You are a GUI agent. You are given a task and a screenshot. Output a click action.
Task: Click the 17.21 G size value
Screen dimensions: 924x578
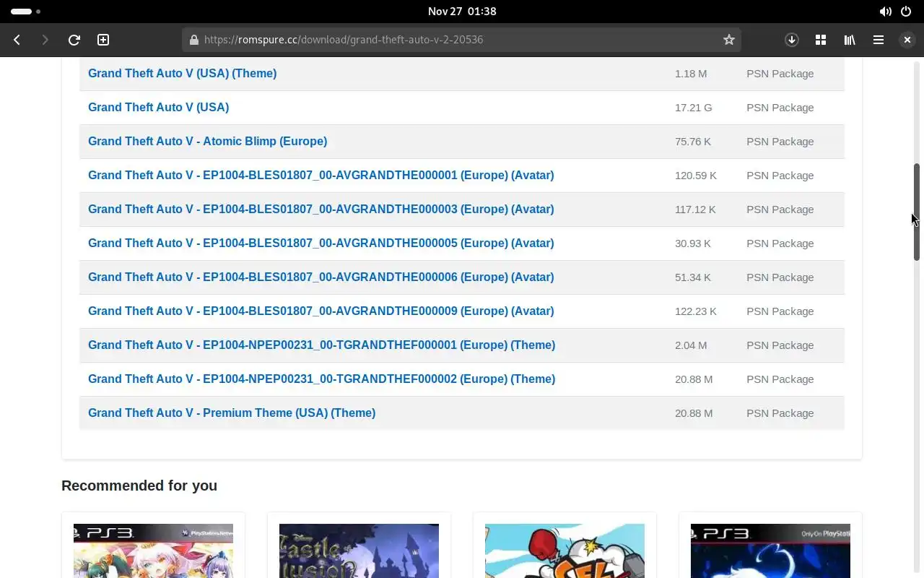tap(693, 107)
